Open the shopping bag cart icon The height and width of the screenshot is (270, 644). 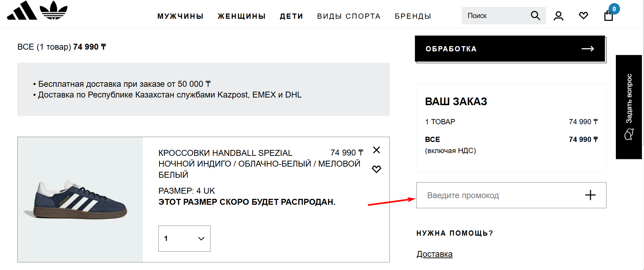pos(608,16)
